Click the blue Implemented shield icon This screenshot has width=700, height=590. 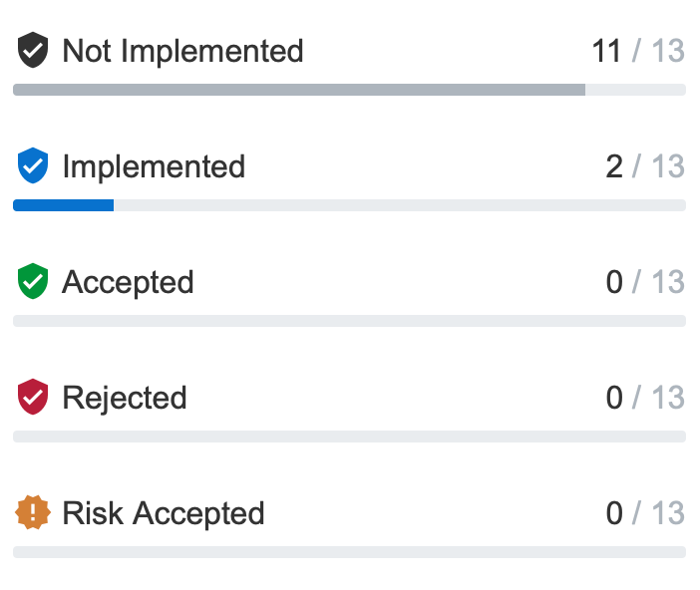(x=33, y=166)
